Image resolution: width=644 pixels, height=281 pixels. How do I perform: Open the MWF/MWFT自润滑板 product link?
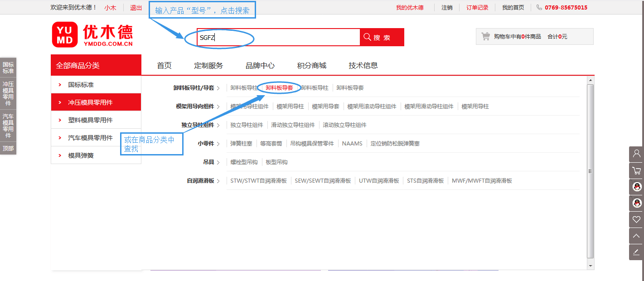pyautogui.click(x=482, y=181)
